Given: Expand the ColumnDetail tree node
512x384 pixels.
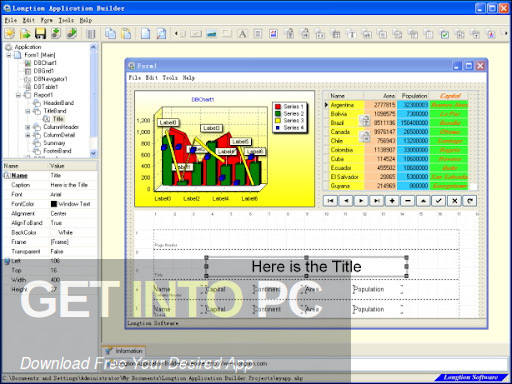Looking at the screenshot, I should pyautogui.click(x=28, y=135).
